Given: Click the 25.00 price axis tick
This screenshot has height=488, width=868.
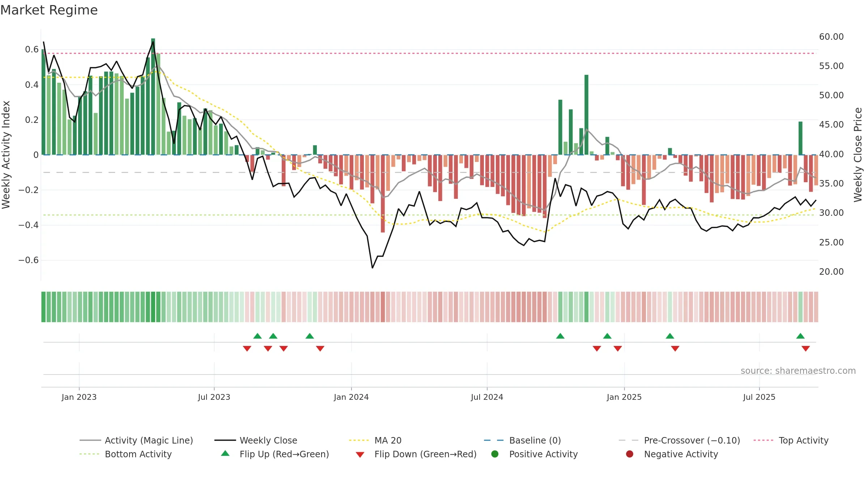Looking at the screenshot, I should click(x=831, y=242).
